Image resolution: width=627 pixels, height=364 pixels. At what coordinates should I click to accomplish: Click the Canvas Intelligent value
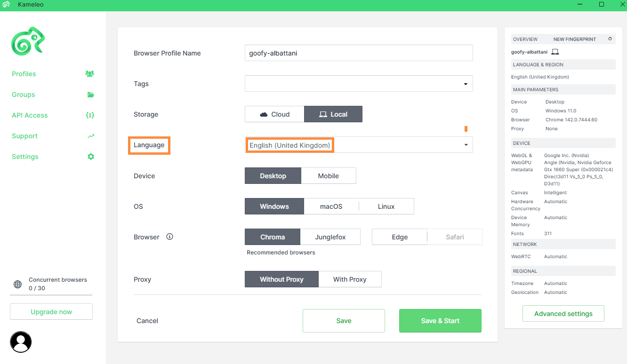555,193
